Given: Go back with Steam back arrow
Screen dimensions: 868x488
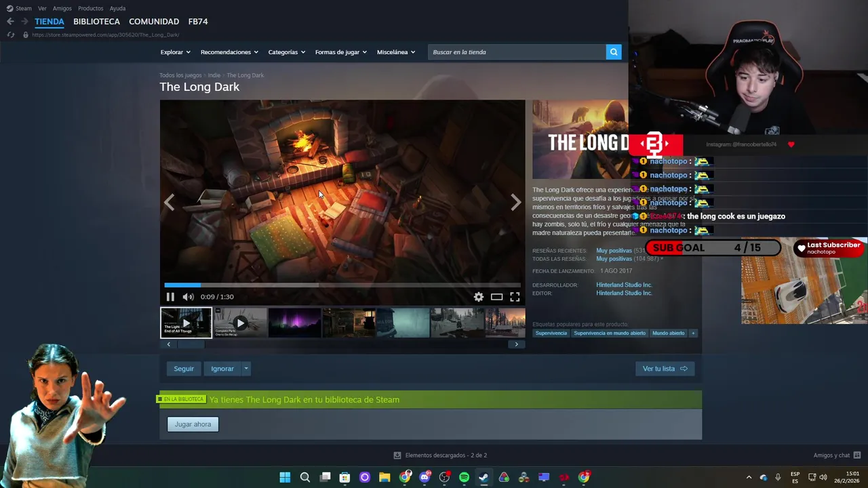Looking at the screenshot, I should coord(10,22).
